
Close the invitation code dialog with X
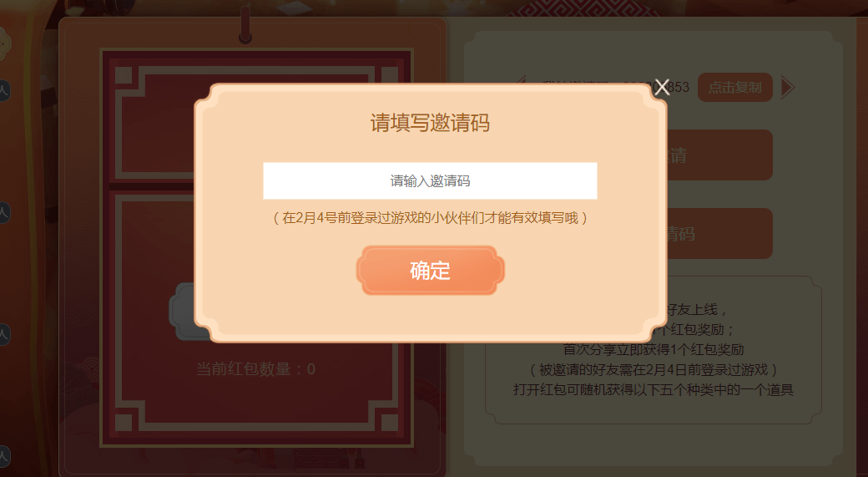click(662, 87)
